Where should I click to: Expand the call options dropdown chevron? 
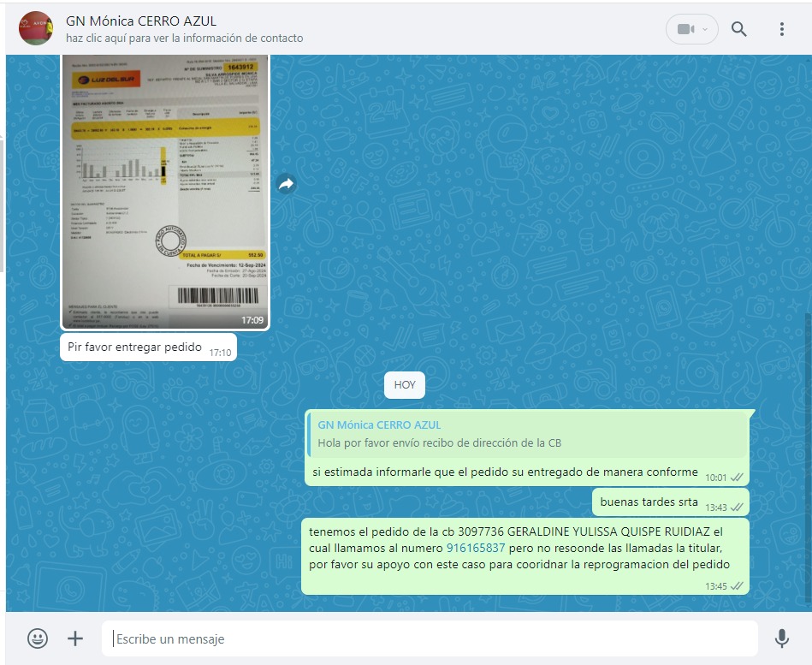[x=705, y=29]
